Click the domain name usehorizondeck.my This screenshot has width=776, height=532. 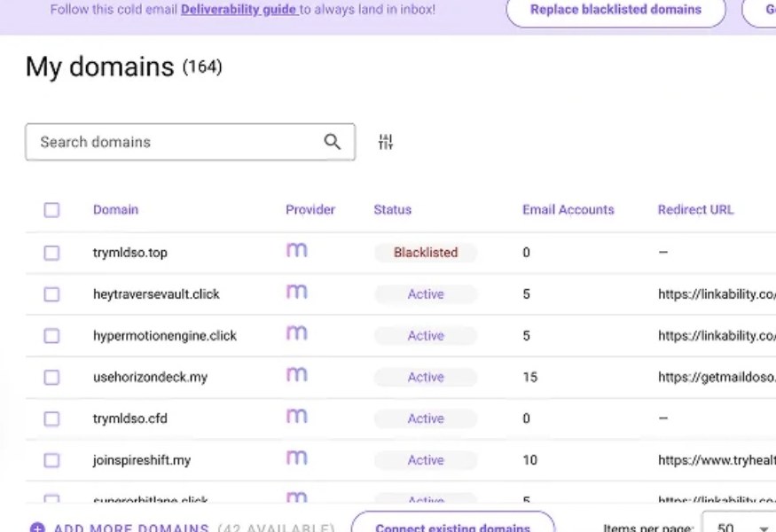tap(151, 378)
